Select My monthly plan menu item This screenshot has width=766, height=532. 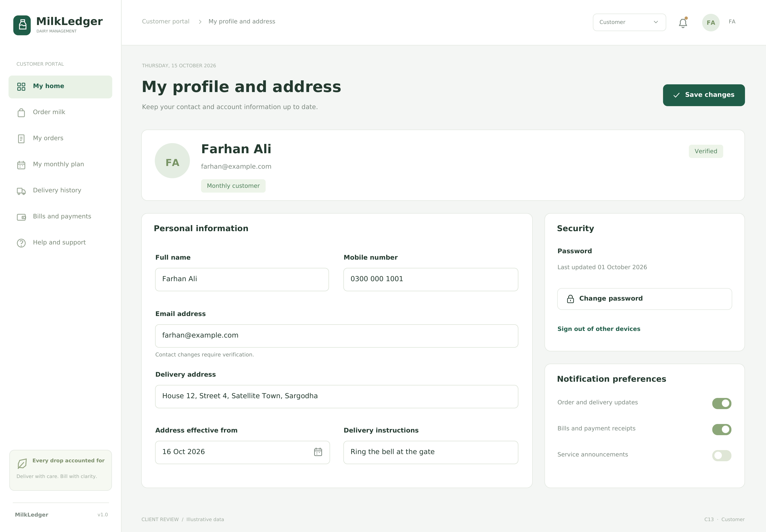click(60, 165)
